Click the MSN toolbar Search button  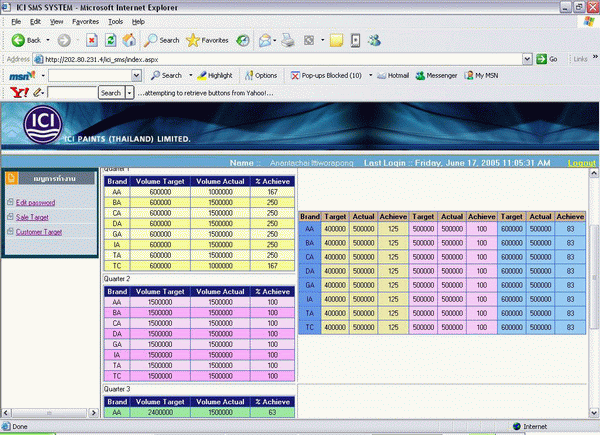tap(166, 75)
